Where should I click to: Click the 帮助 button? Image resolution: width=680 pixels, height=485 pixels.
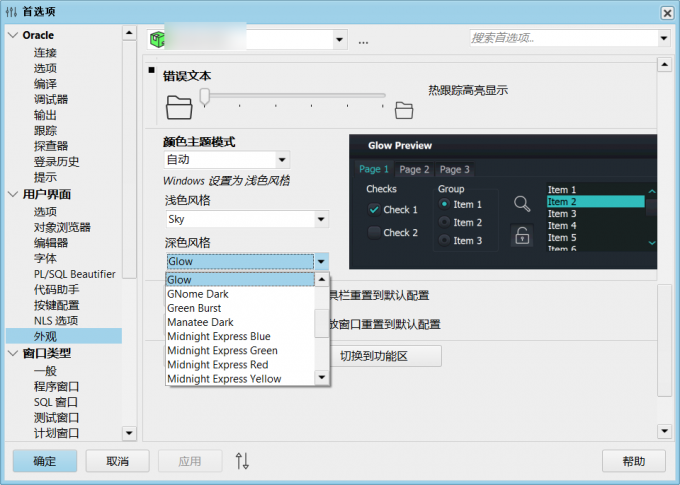[x=634, y=461]
